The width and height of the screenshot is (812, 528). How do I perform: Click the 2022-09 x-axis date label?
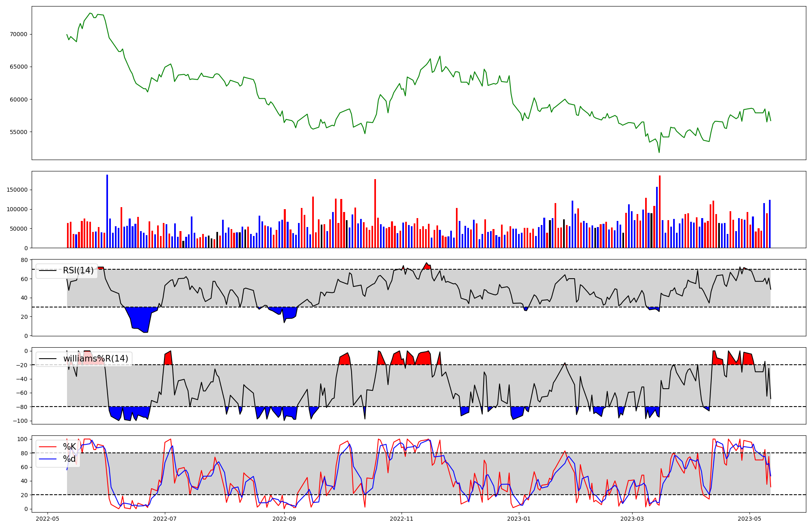(x=284, y=519)
